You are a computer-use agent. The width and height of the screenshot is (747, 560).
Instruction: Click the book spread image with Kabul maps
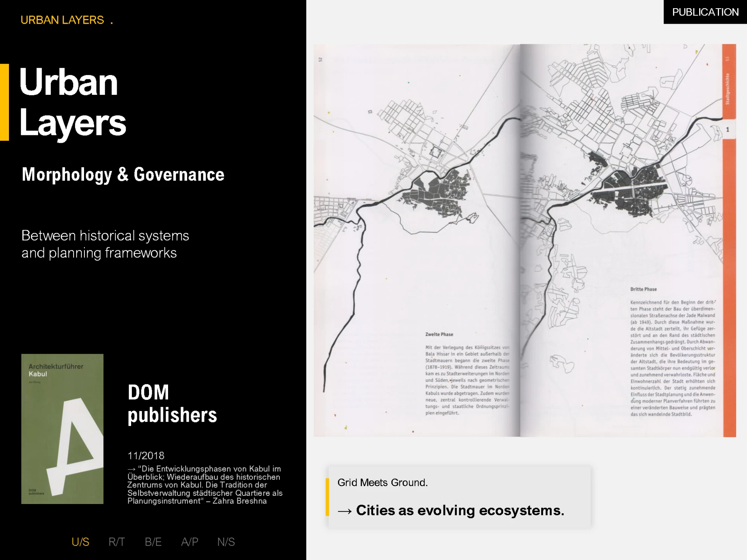click(525, 240)
